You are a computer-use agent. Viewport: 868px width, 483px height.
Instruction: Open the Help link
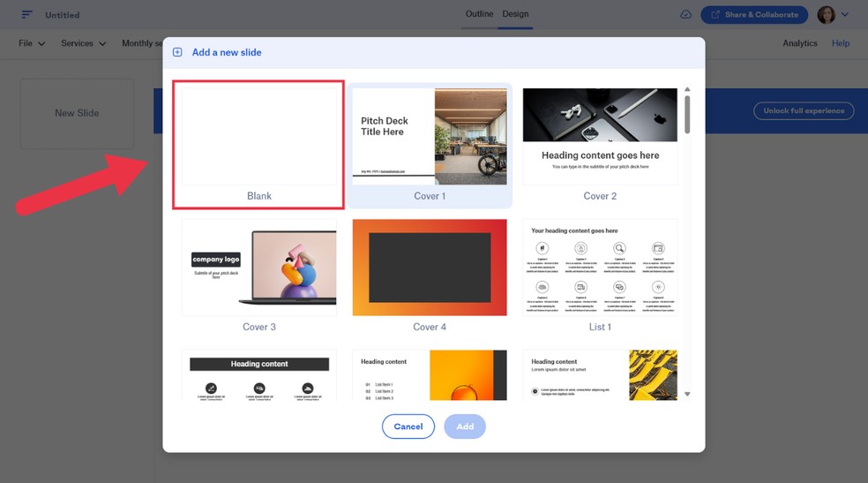click(x=841, y=43)
